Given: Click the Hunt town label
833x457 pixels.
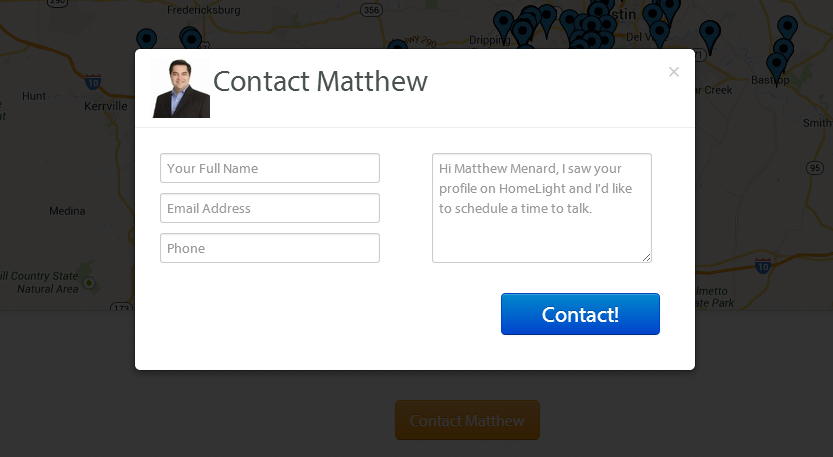Looking at the screenshot, I should tap(34, 96).
